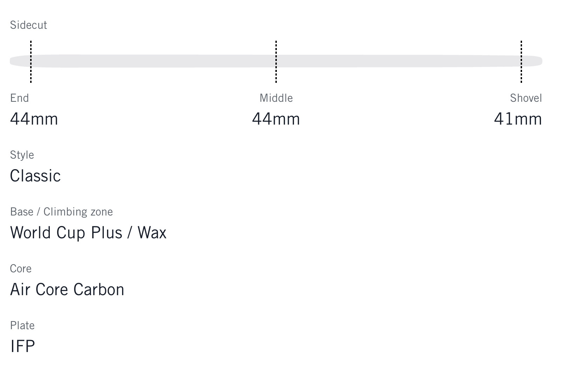
Task: Click the Base / Climbing zone label
Action: (61, 212)
